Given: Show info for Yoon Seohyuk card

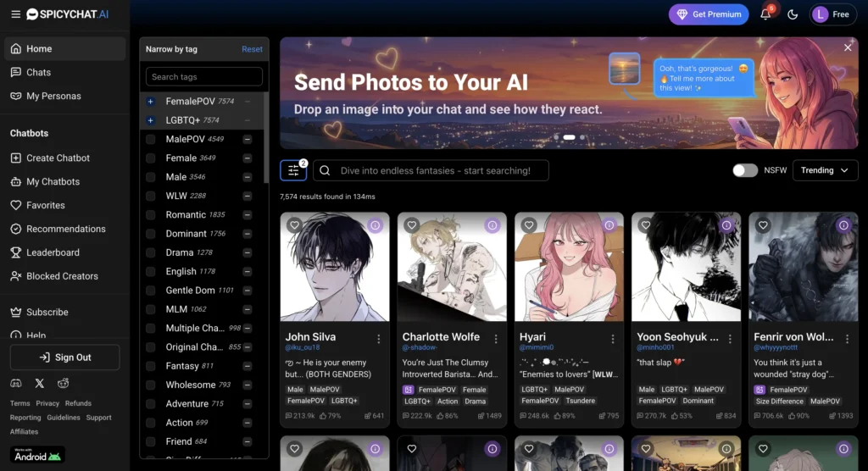Looking at the screenshot, I should coord(726,225).
